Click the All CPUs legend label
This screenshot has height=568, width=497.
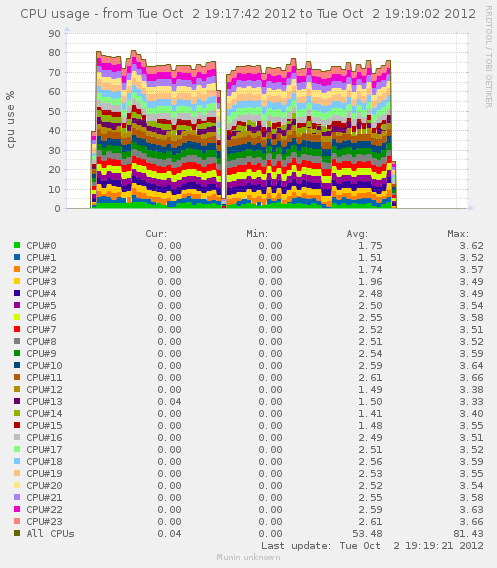point(50,533)
